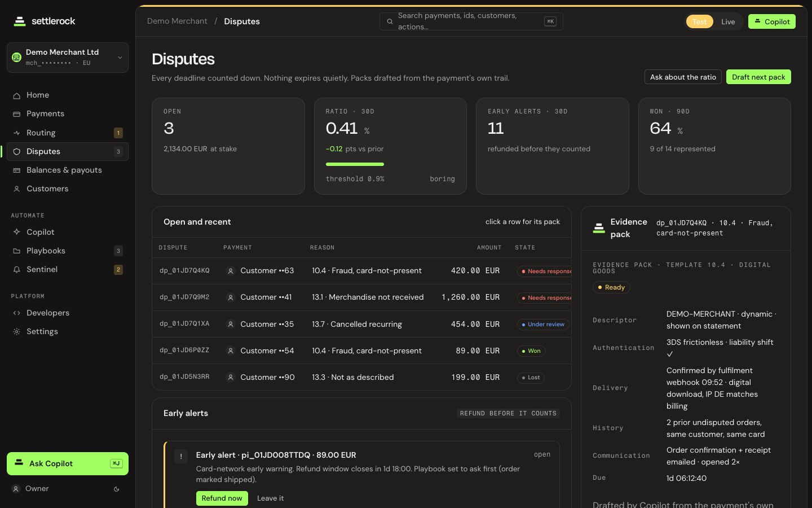Click the early alert exclamation icon
Screen dimensions: 812x508
pyautogui.click(x=181, y=456)
